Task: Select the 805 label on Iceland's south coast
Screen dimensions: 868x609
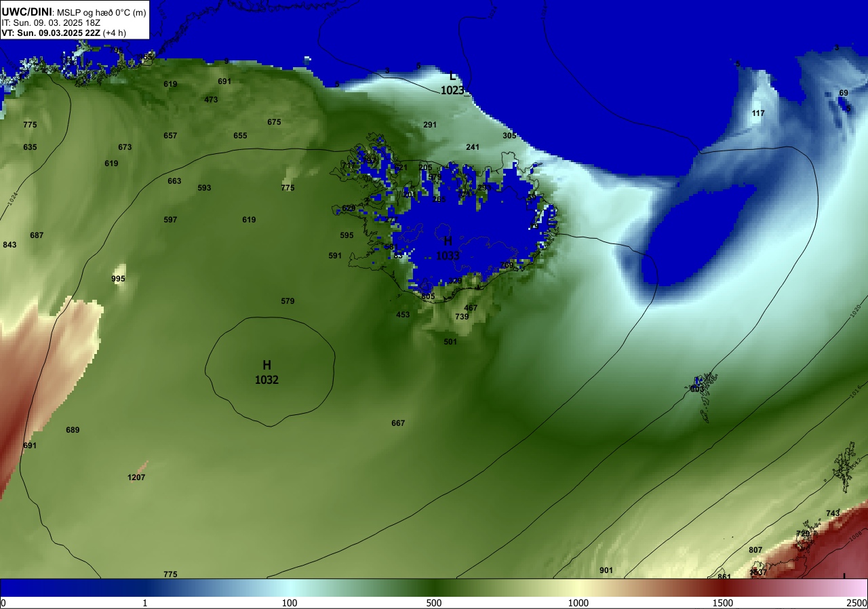Action: [x=428, y=296]
